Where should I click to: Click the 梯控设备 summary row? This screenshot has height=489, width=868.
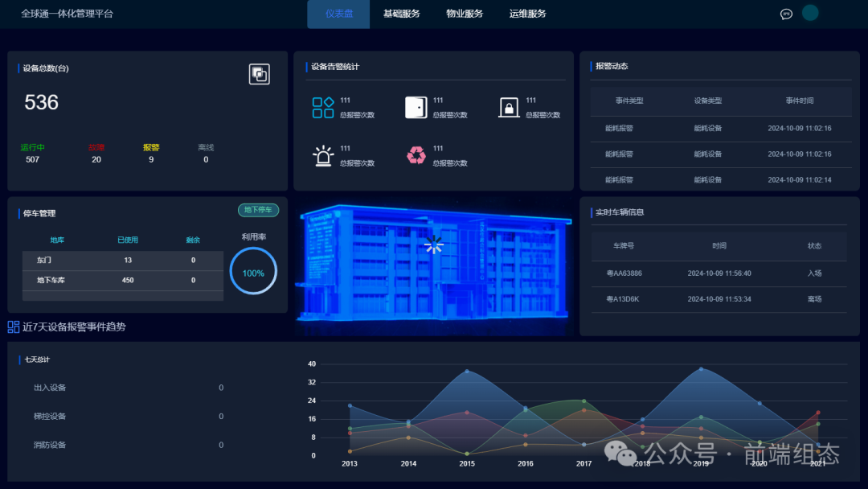coord(129,417)
